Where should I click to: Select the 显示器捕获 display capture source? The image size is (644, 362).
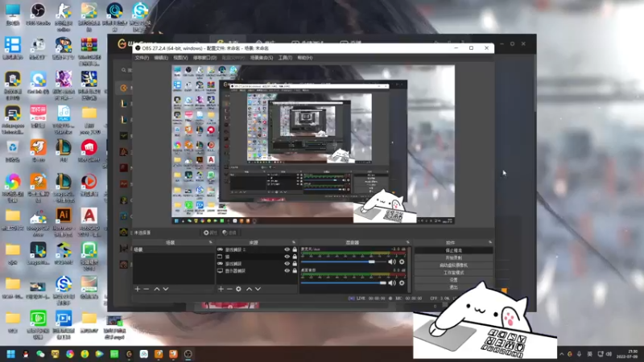point(256,270)
